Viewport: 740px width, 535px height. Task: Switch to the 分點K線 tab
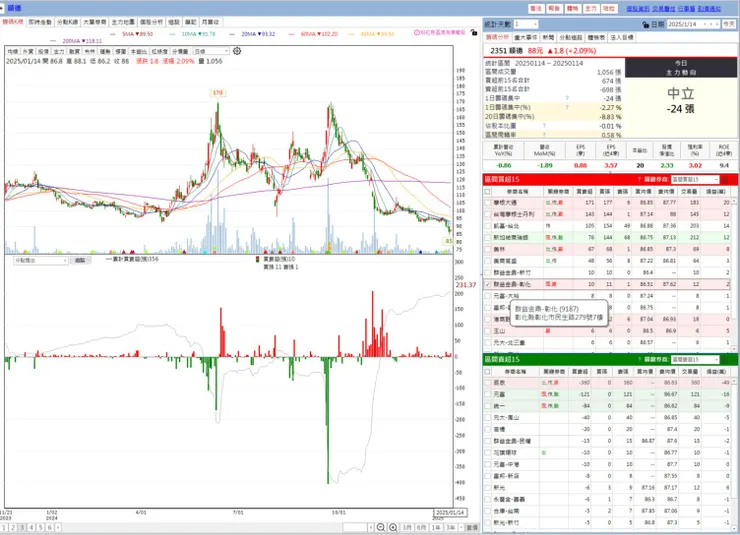coord(67,22)
